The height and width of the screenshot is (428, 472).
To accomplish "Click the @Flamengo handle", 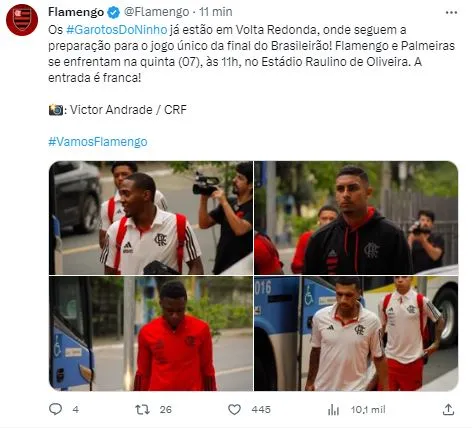I will 156,12.
